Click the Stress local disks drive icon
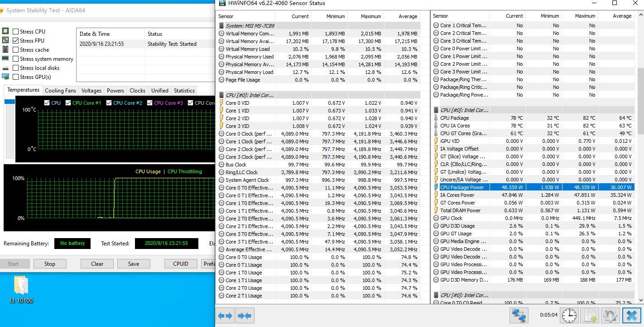Viewport: 644px width, 327px height. (5, 68)
